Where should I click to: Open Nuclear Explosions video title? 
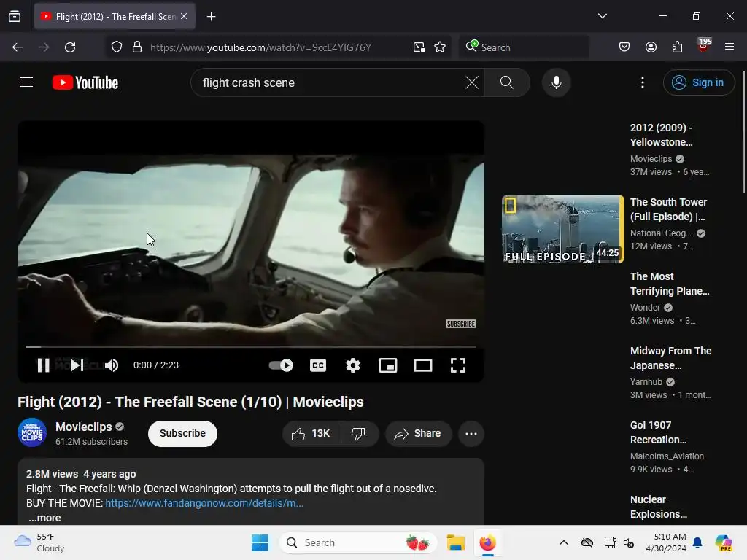coord(659,507)
